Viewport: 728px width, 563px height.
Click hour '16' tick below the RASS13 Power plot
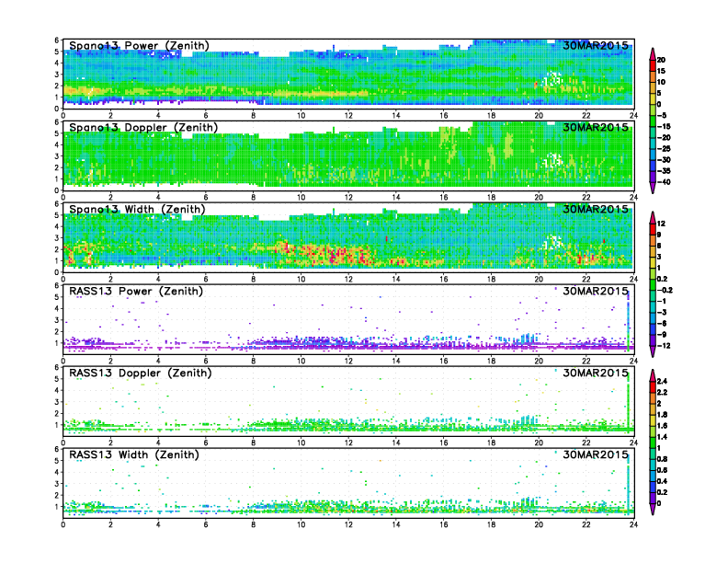443,361
